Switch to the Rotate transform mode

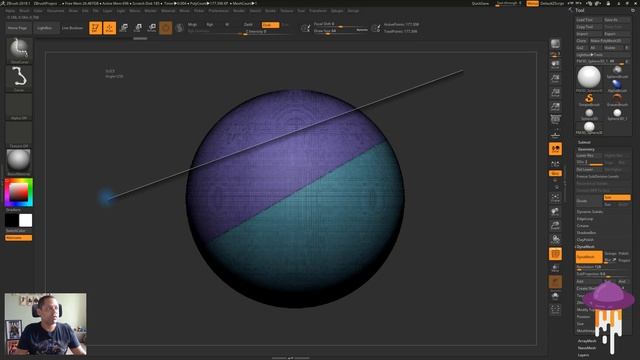pos(152,28)
